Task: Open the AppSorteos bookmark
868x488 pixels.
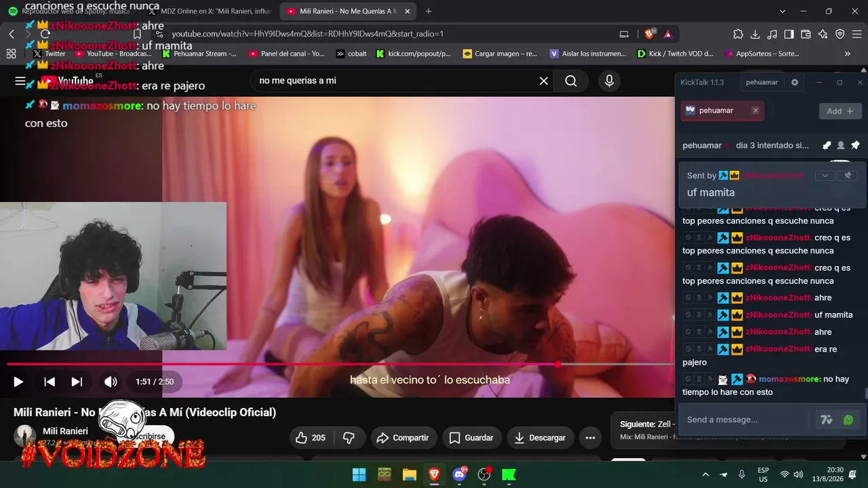Action: (x=762, y=54)
